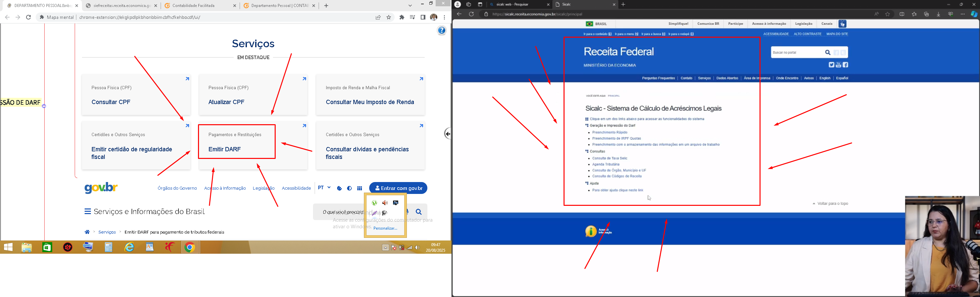Image resolution: width=980 pixels, height=297 pixels.
Task: Open Consultar dívidas e pendências fiscais card
Action: click(371, 146)
